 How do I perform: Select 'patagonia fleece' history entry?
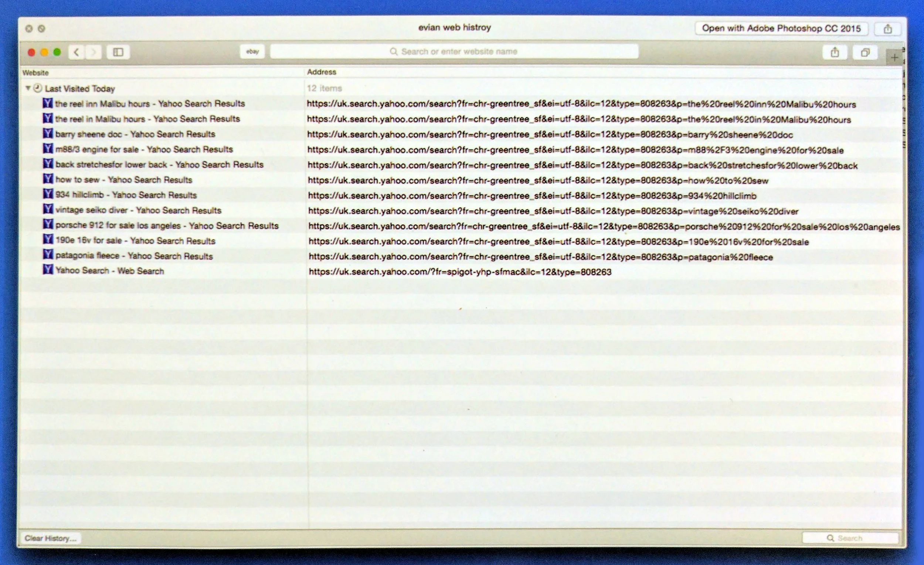coord(134,256)
